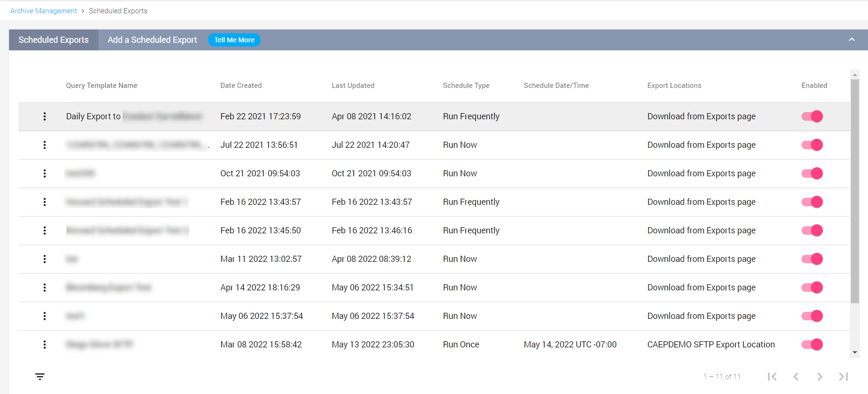The width and height of the screenshot is (868, 394).
Task: Click the Tell Me More button
Action: point(234,40)
